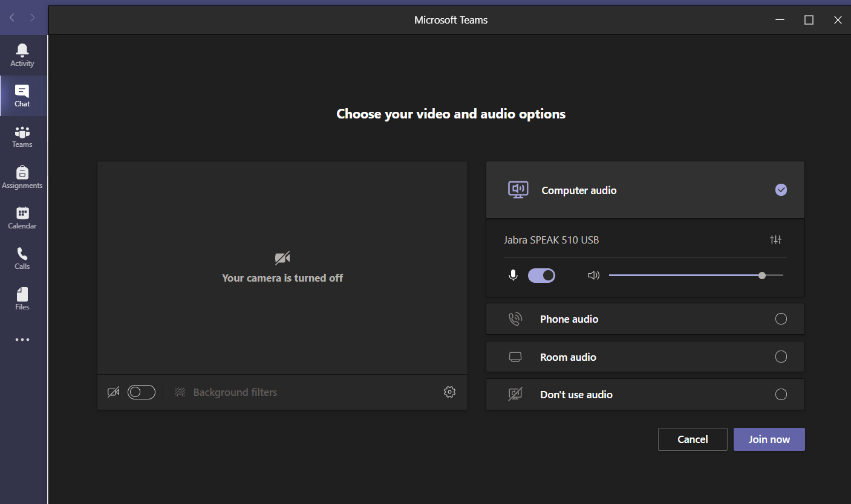Screen dimensions: 851x504
Task: Turn on the camera toggle
Action: [142, 392]
